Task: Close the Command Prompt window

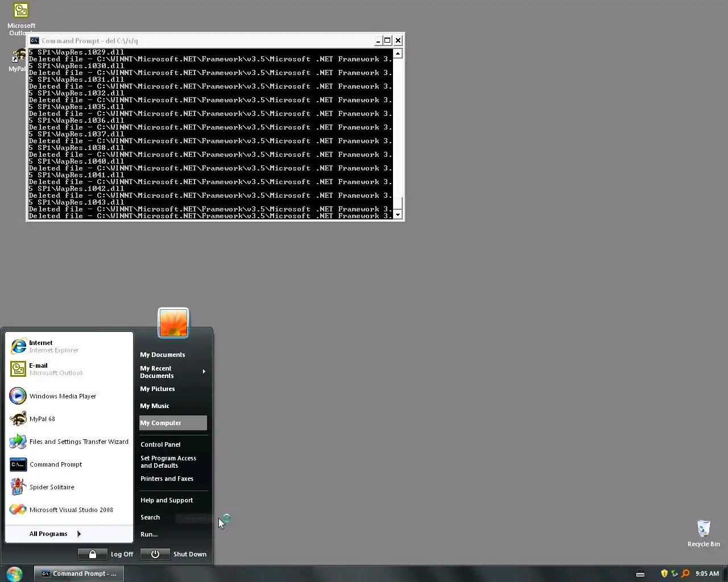Action: coord(398,40)
